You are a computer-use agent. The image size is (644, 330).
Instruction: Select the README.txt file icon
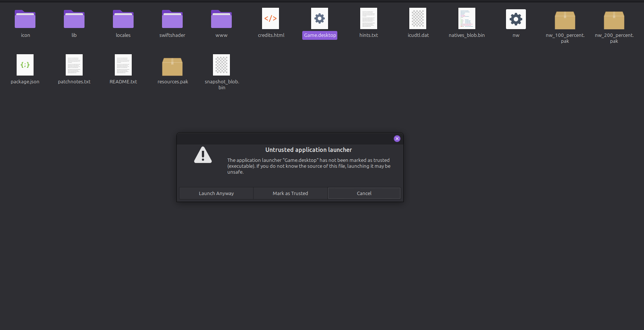[x=123, y=65]
